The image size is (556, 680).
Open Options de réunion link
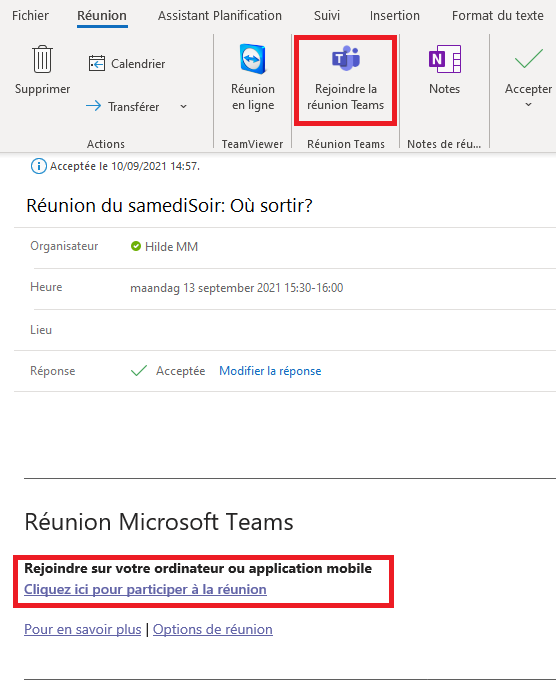[x=213, y=629]
